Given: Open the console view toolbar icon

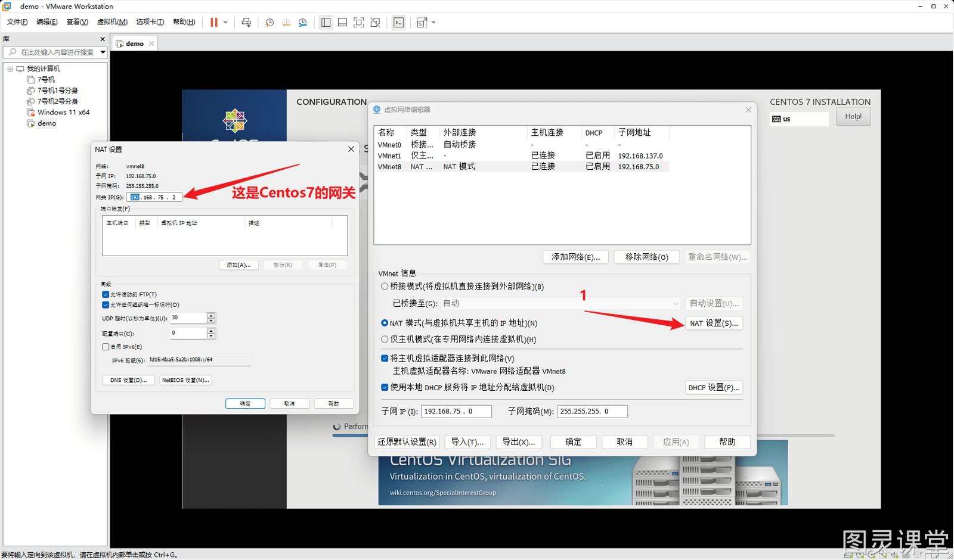Looking at the screenshot, I should (x=399, y=23).
